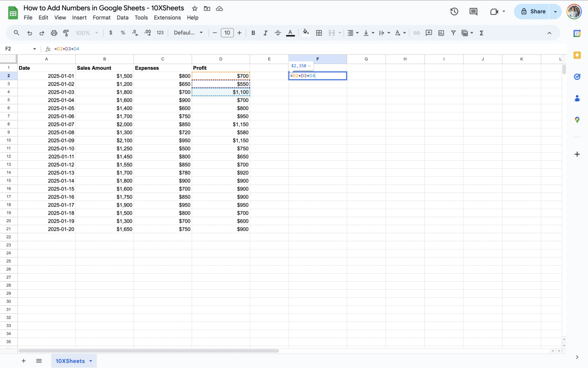
Task: Open the 10XSheets sheet tab menu
Action: [x=91, y=361]
